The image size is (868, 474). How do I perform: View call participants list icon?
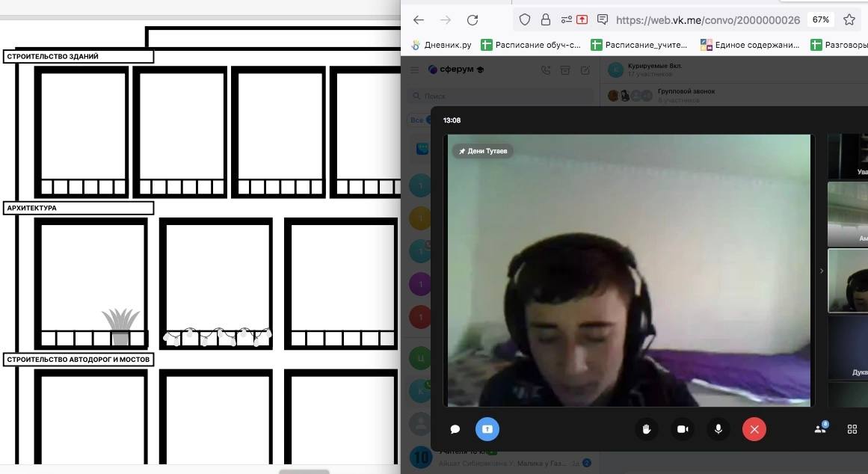click(820, 429)
